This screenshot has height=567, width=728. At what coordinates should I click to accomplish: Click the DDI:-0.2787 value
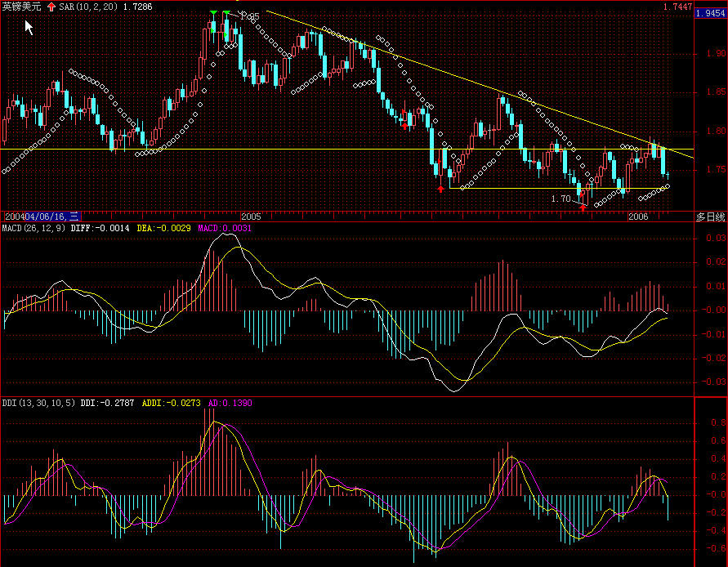(107, 403)
